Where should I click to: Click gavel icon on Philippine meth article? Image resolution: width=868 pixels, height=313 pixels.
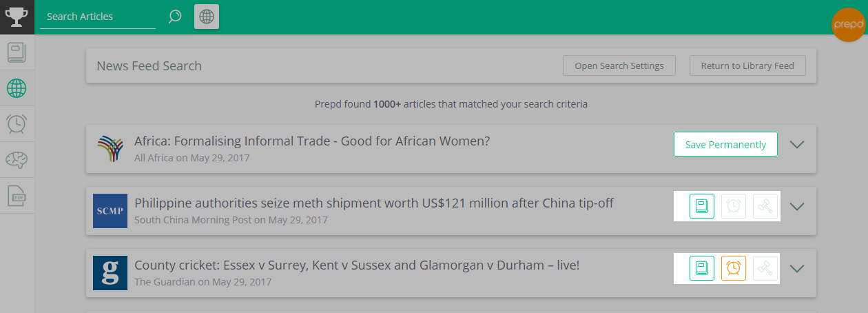pos(765,206)
